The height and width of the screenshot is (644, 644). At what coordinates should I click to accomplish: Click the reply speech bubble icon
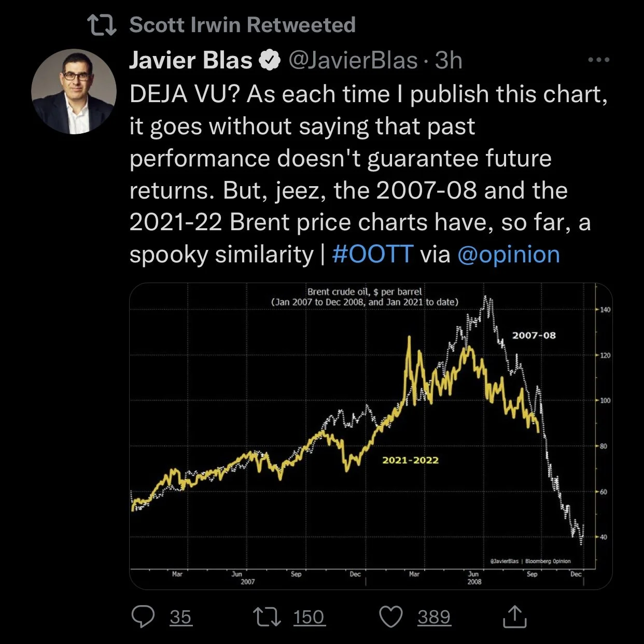[x=143, y=617]
